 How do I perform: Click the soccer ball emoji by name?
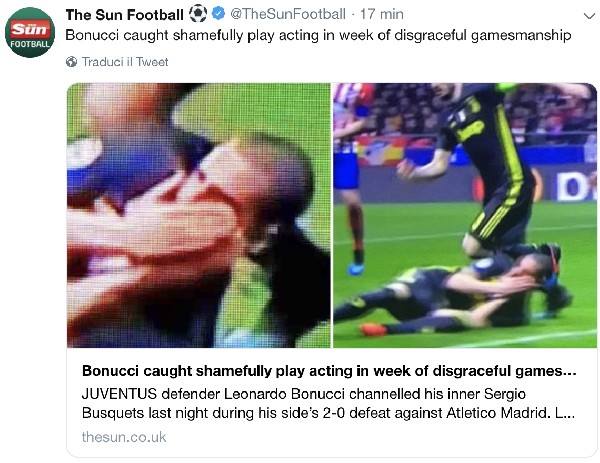198,14
